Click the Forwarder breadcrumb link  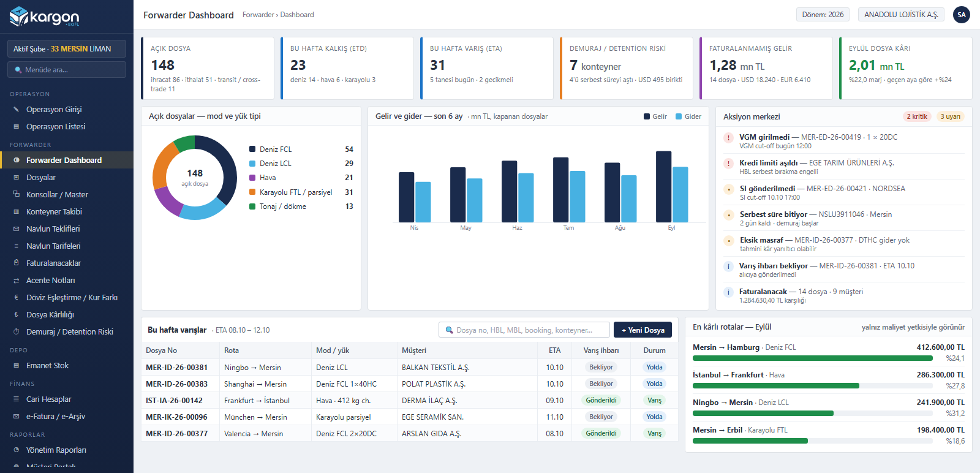point(258,15)
